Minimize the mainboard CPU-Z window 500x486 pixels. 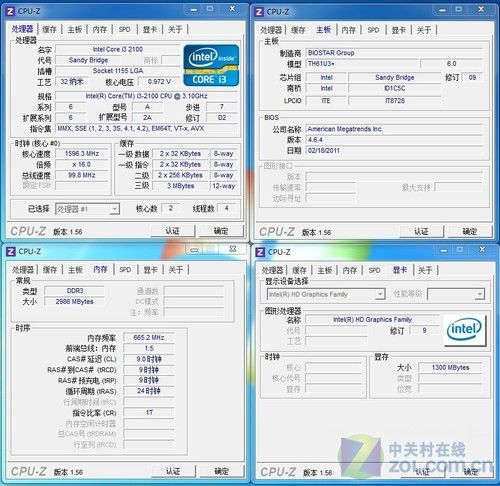(x=442, y=10)
